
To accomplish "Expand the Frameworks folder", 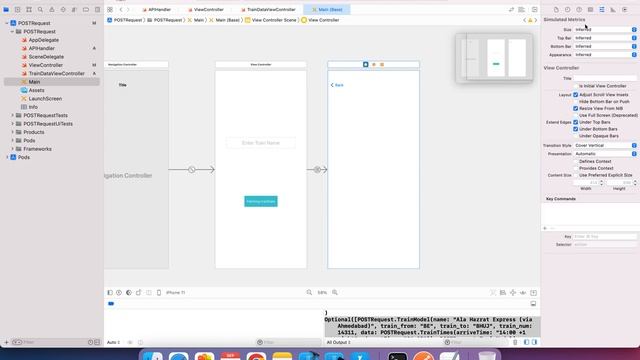I will tap(13, 149).
